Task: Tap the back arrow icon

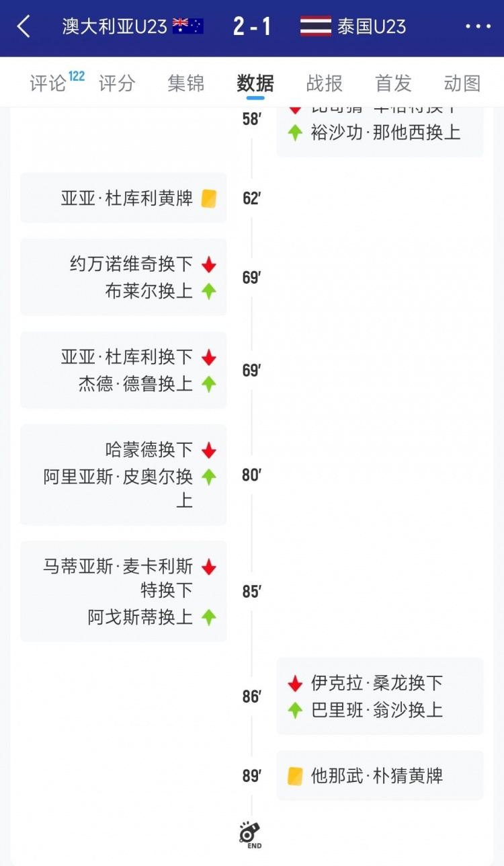Action: point(24,27)
